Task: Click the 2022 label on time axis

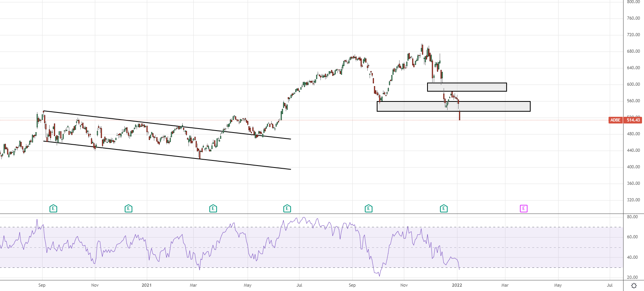Action: tap(457, 285)
